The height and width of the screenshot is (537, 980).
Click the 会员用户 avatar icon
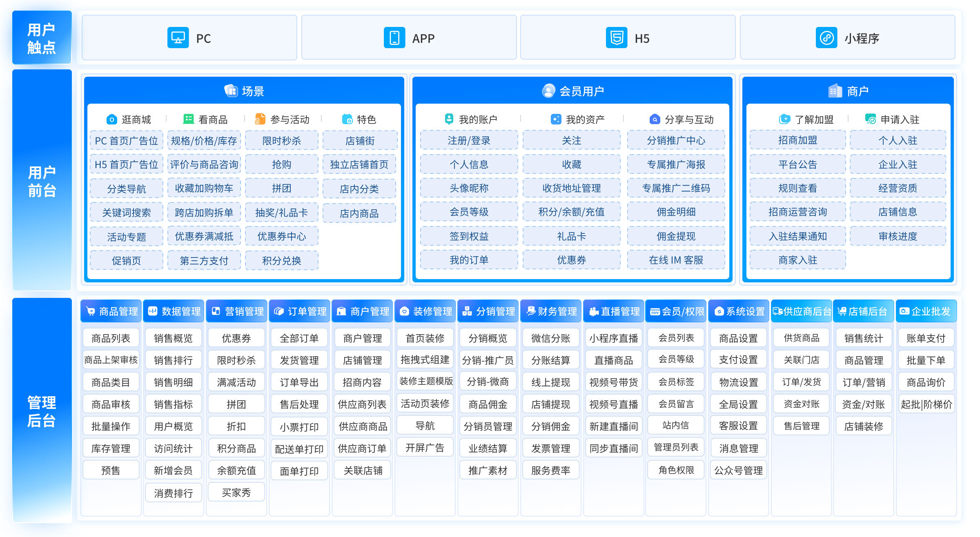(548, 91)
